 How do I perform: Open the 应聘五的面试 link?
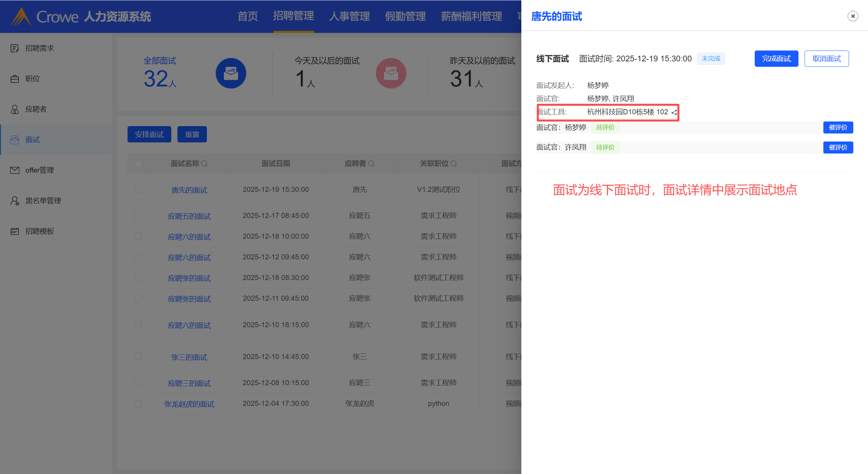click(189, 216)
